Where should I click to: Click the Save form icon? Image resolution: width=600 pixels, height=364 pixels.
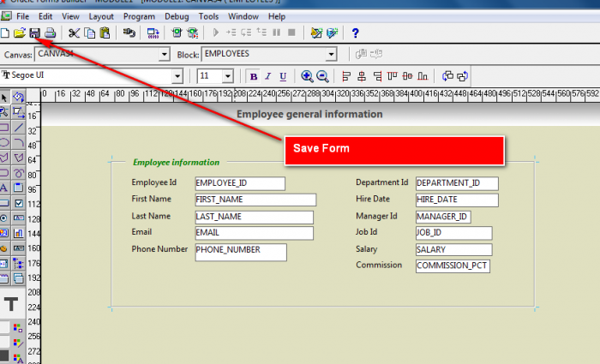[x=35, y=33]
